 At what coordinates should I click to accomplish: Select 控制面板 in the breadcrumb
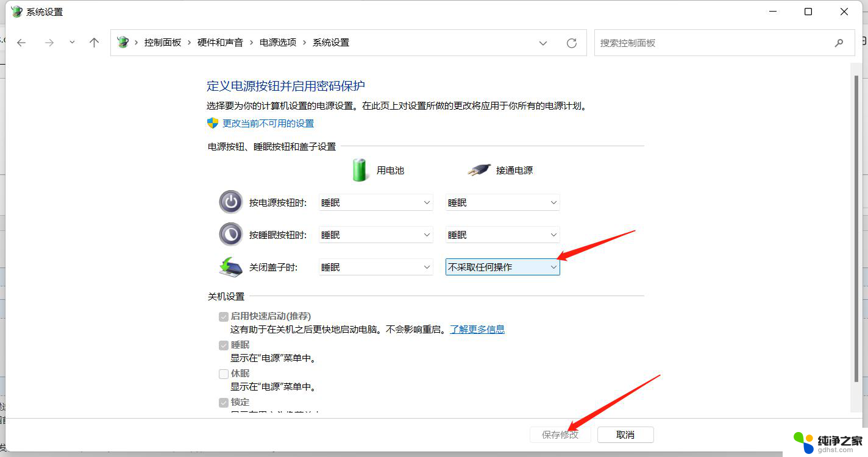pyautogui.click(x=163, y=43)
